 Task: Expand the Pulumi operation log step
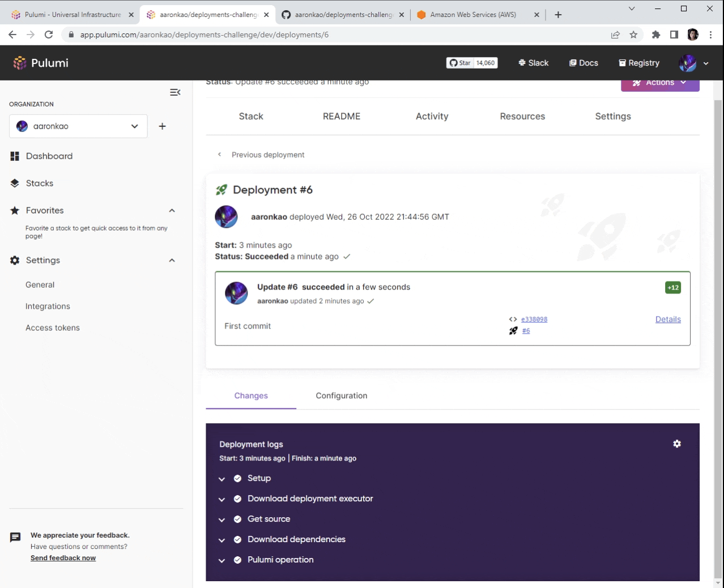tap(222, 560)
